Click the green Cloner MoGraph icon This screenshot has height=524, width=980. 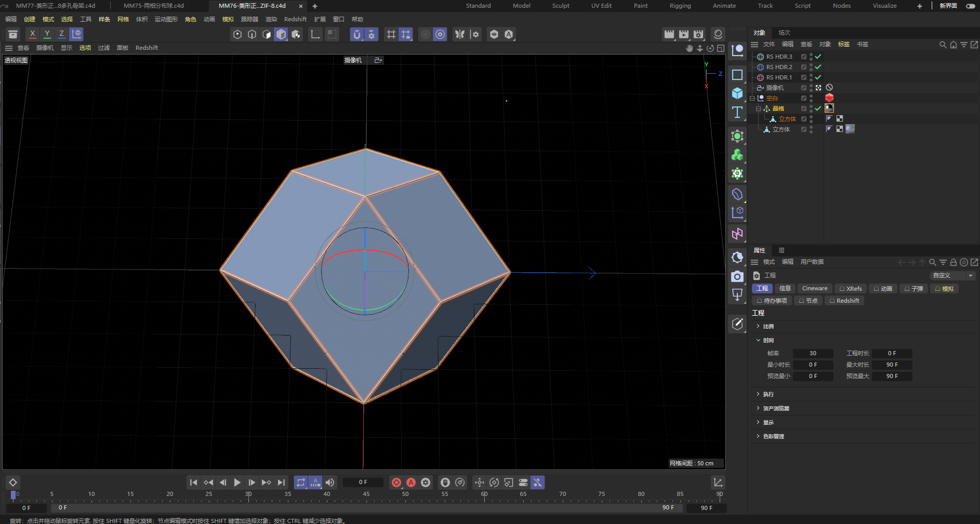pos(737,155)
